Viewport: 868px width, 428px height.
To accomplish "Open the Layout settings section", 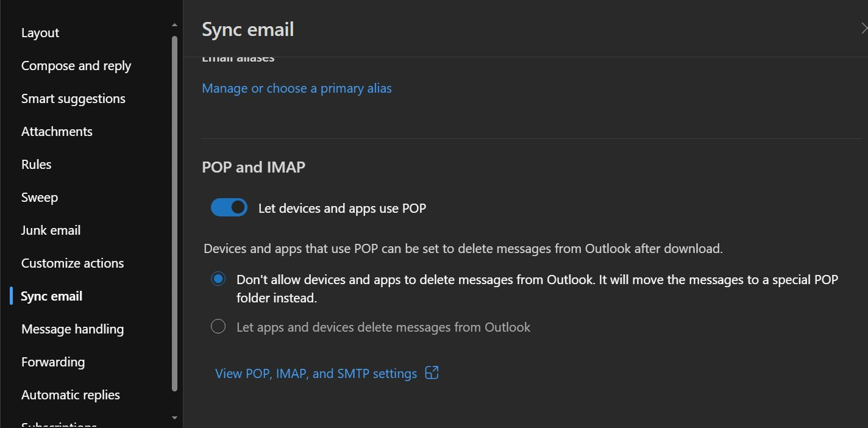I will (x=40, y=32).
